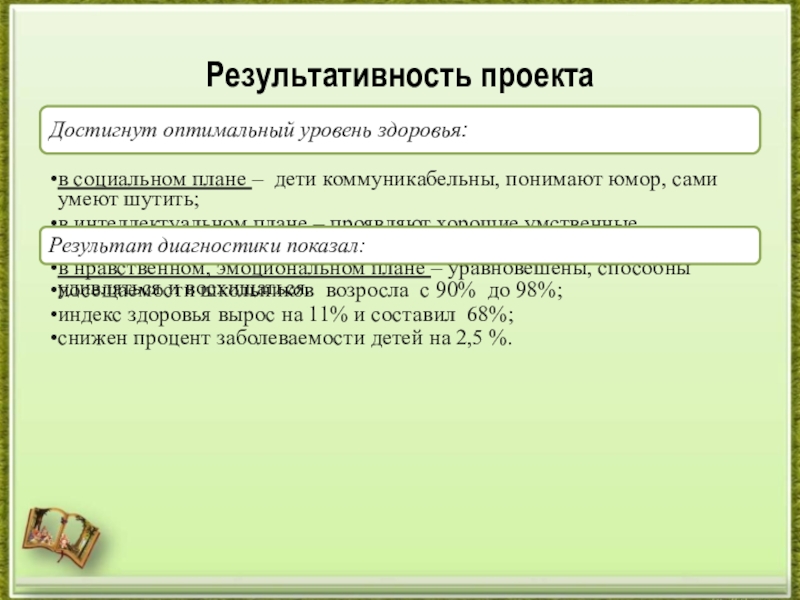Click text 'дети коммуникабельны, понимают юмор, сами'
The width and height of the screenshot is (800, 600).
495,180
